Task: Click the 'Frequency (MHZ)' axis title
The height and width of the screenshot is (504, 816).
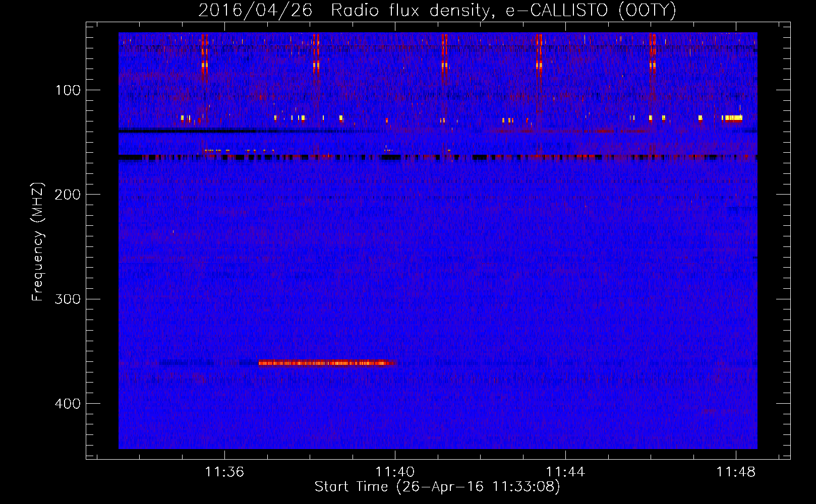Action: coord(38,242)
